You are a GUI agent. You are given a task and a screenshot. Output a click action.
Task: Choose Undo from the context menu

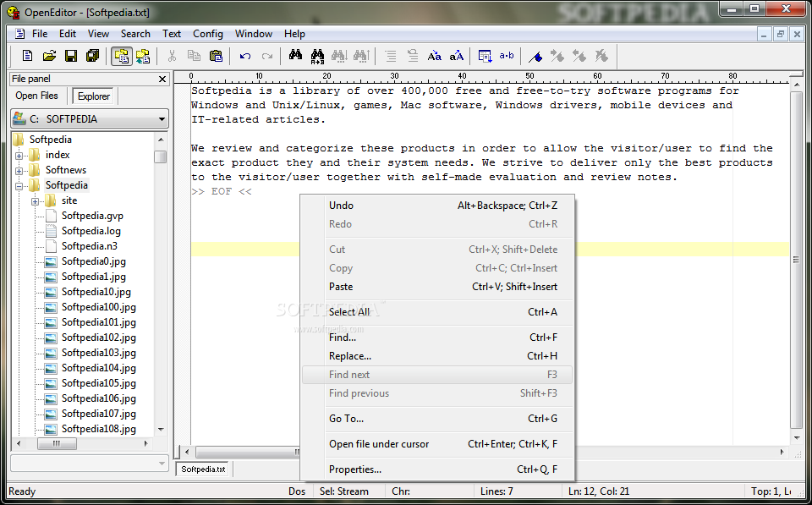(x=437, y=206)
